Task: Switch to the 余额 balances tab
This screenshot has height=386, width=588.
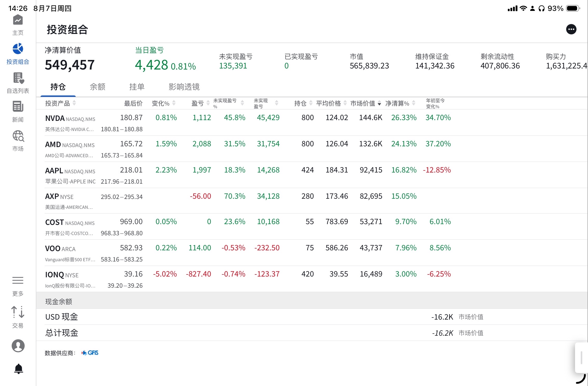Action: [98, 87]
